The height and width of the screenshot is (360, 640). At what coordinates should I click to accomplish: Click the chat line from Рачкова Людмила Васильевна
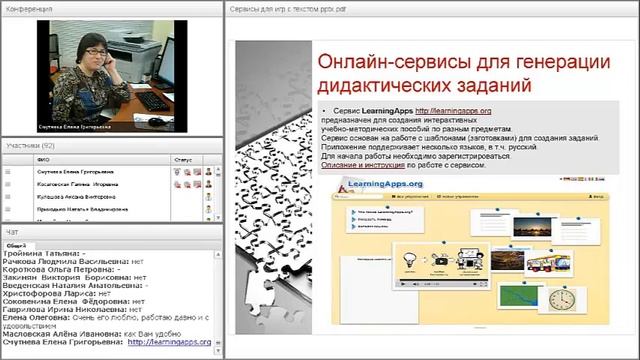point(73,262)
